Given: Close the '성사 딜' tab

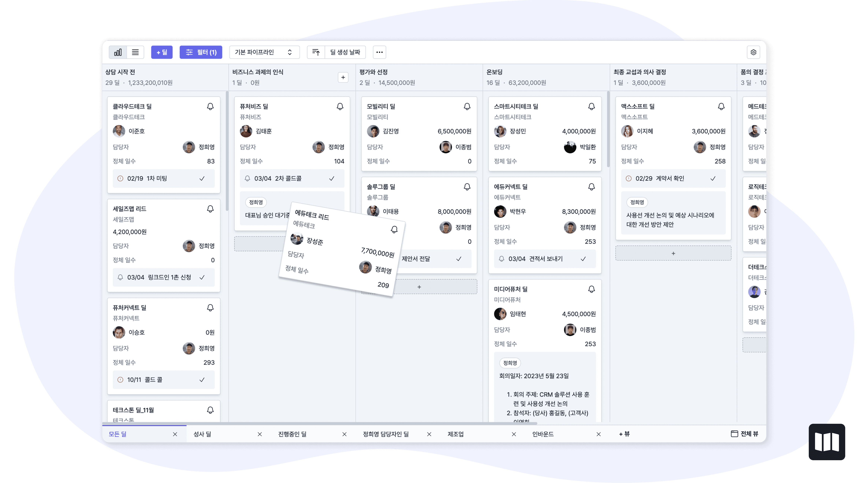Looking at the screenshot, I should pos(260,434).
